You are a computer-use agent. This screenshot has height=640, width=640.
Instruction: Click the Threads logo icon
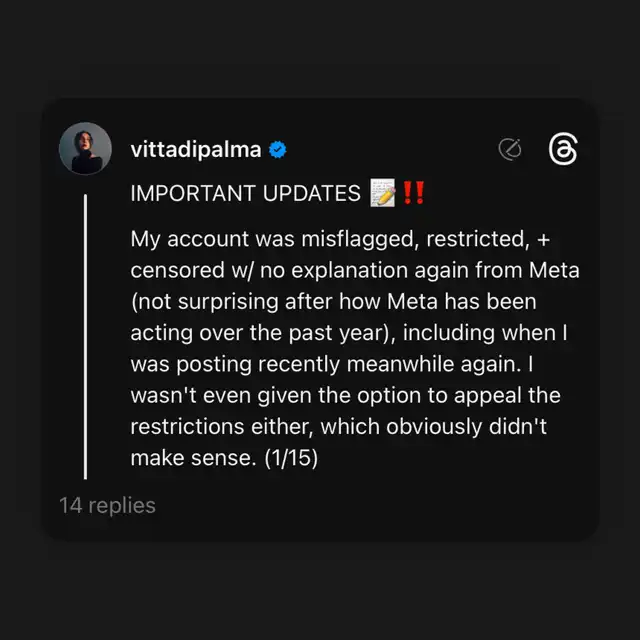coord(563,150)
